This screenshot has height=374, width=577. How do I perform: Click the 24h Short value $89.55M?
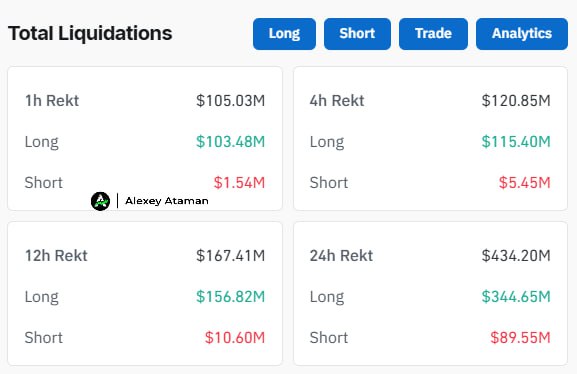(x=520, y=338)
